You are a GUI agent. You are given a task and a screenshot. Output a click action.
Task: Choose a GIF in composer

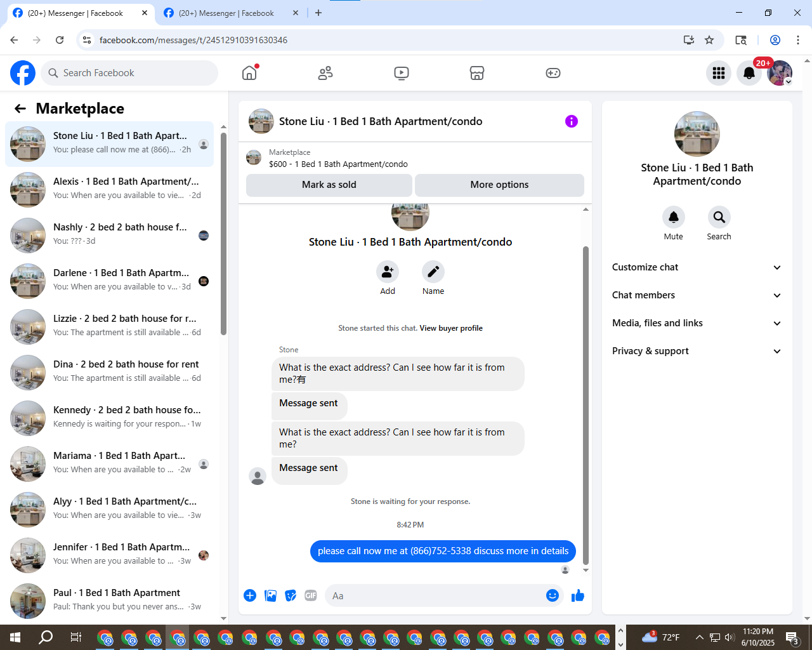(311, 595)
